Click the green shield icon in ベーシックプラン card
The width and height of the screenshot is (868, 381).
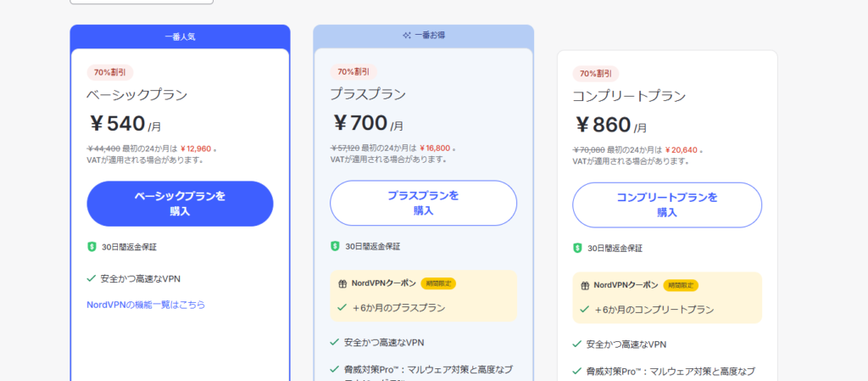pos(92,247)
